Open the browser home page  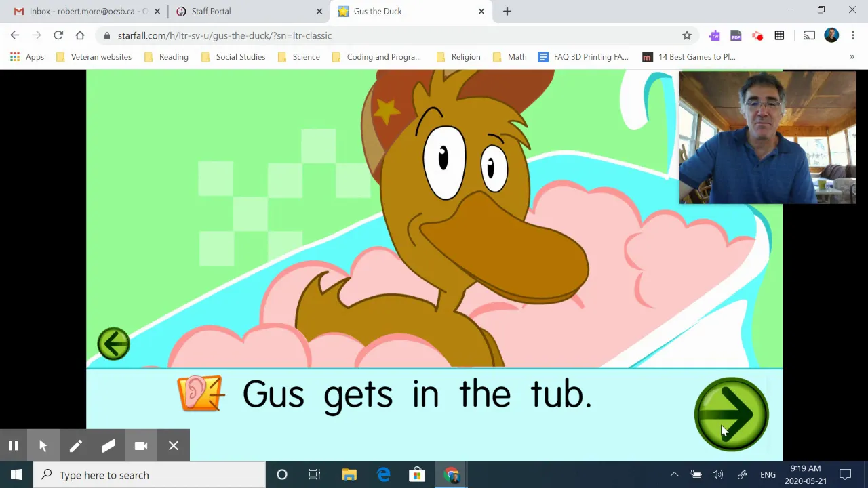pos(80,35)
